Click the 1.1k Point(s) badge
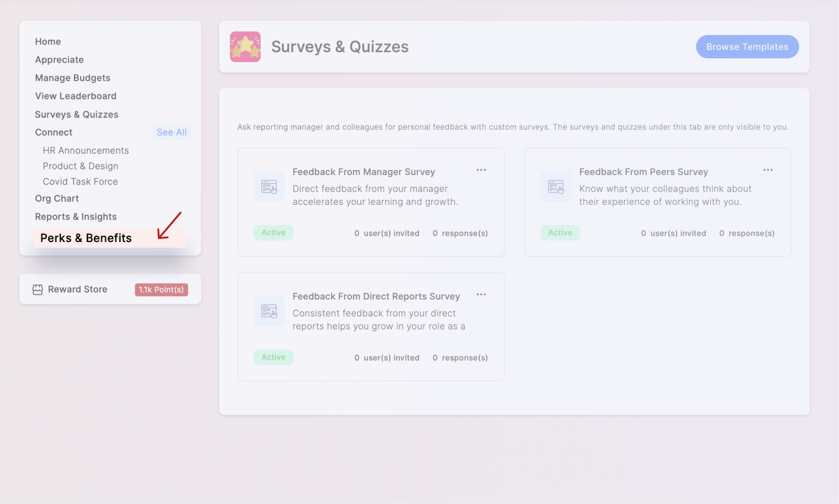 (162, 290)
